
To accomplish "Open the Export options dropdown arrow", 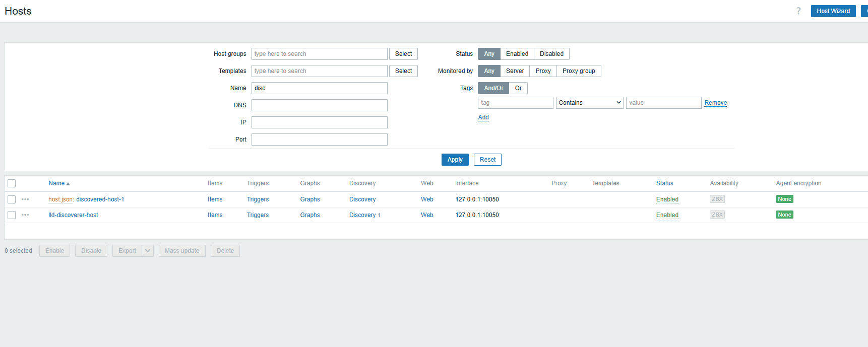I will pyautogui.click(x=148, y=251).
